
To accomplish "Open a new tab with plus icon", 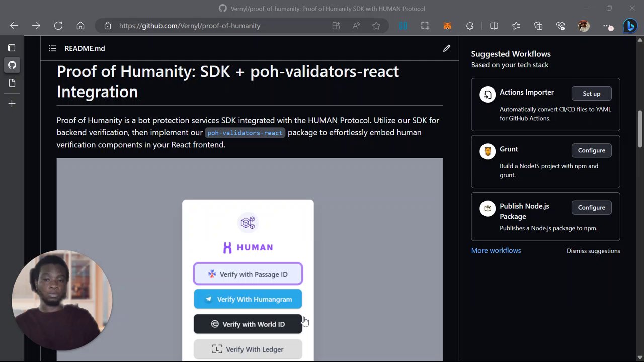I will (12, 103).
